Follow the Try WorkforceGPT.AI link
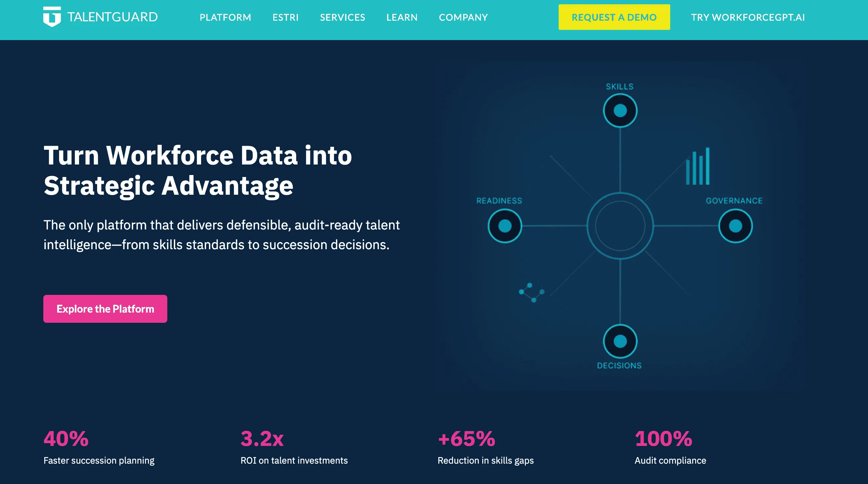Image resolution: width=868 pixels, height=484 pixels. (x=748, y=17)
